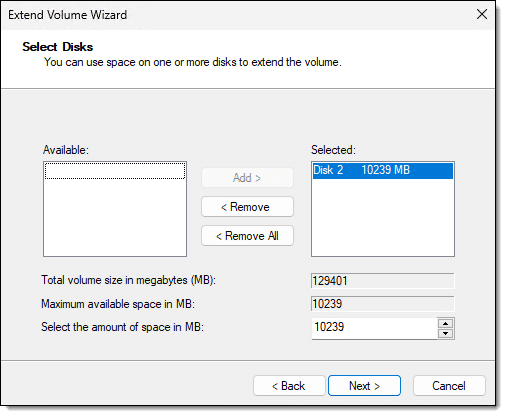This screenshot has width=506, height=416.
Task: Click the 'Available:' list label
Action: (66, 150)
